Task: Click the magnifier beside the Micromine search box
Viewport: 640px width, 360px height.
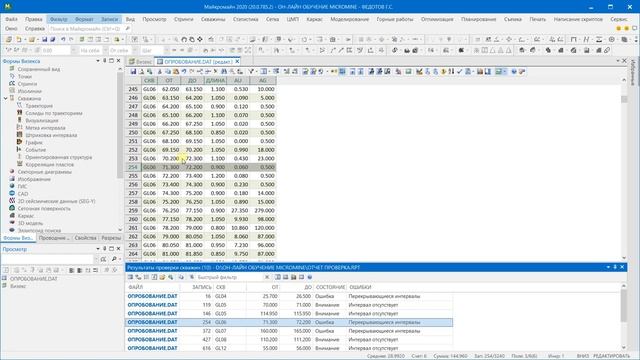Action: [127, 29]
